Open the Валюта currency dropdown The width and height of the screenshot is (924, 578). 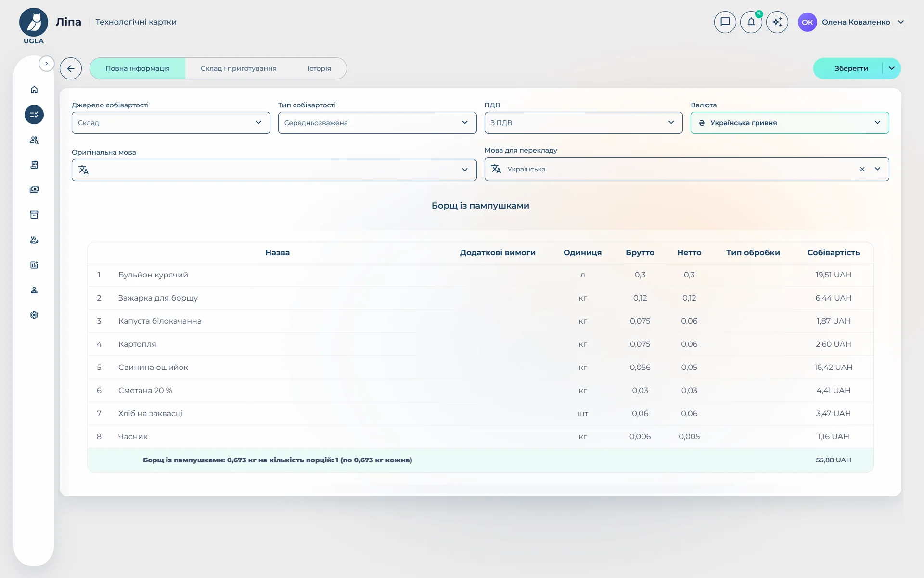coord(790,123)
